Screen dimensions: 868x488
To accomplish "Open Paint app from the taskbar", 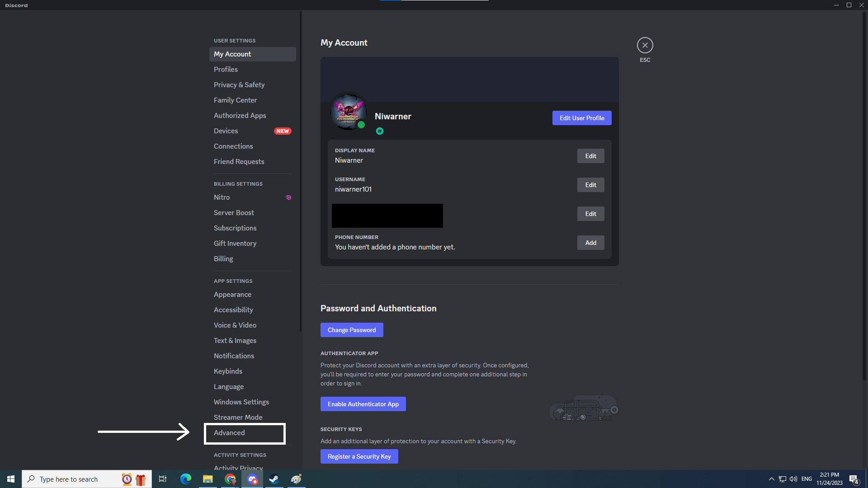I will click(296, 479).
